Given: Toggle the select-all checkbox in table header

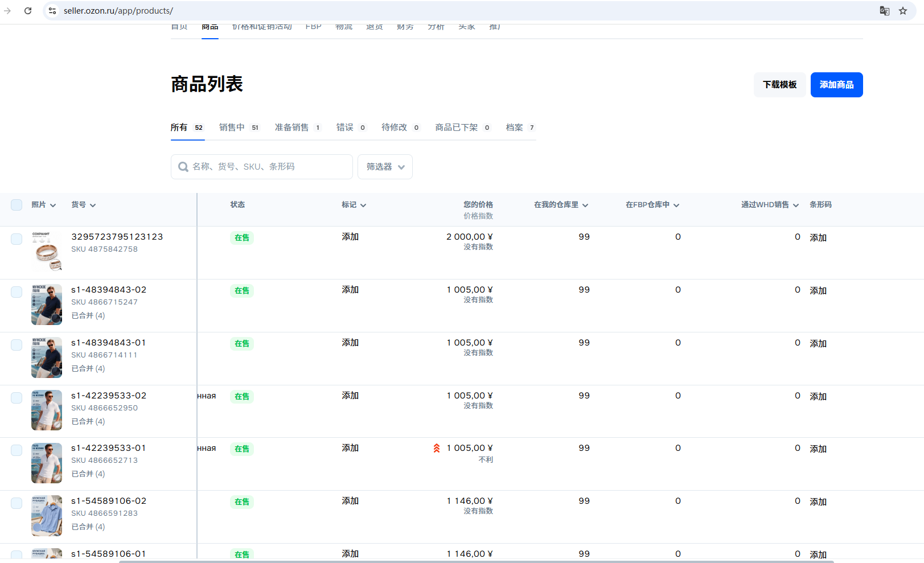Looking at the screenshot, I should 17,205.
